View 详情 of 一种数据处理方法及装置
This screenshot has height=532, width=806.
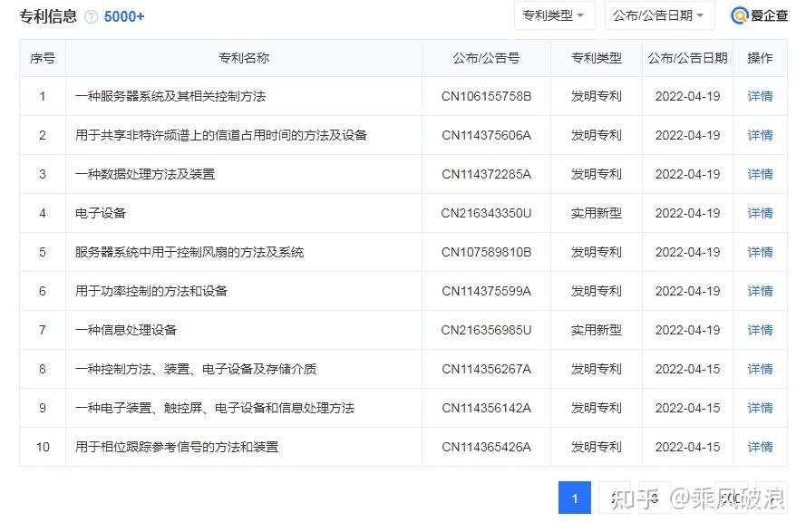click(760, 174)
